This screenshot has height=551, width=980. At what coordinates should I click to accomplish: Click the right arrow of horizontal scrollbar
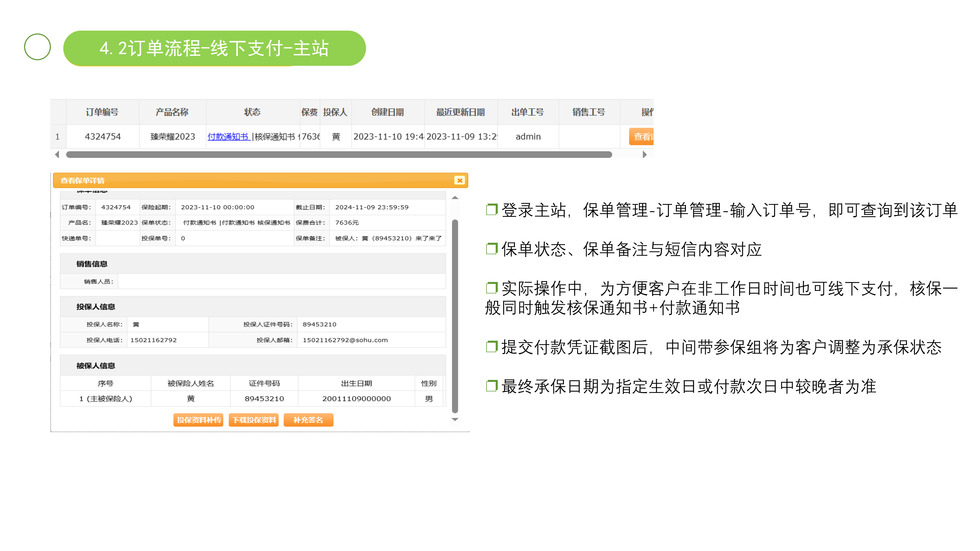tap(644, 154)
